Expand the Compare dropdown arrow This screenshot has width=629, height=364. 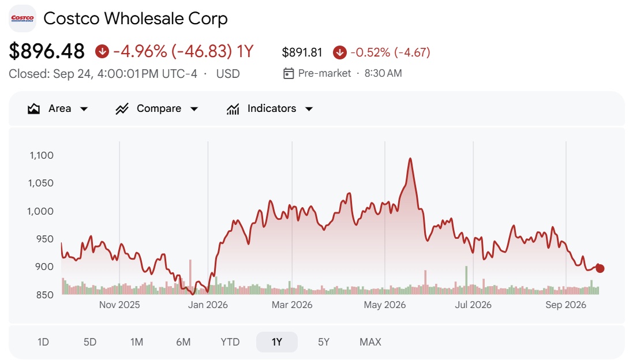pos(194,109)
